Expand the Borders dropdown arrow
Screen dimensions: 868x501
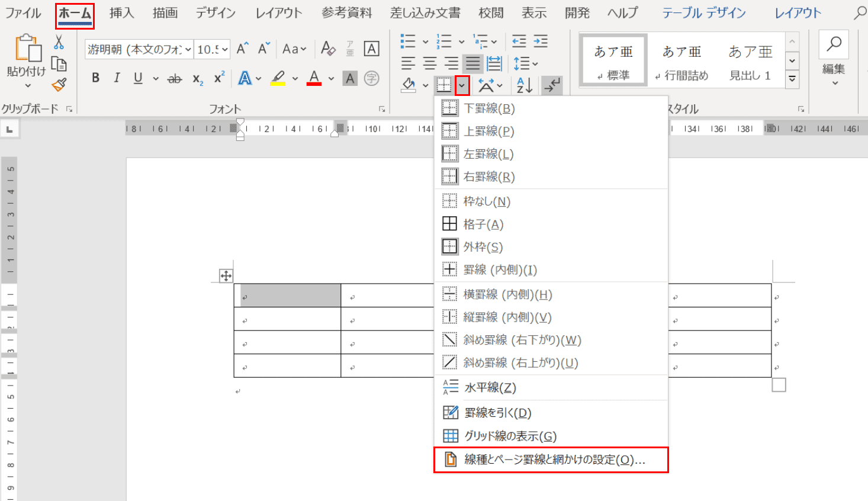click(462, 86)
